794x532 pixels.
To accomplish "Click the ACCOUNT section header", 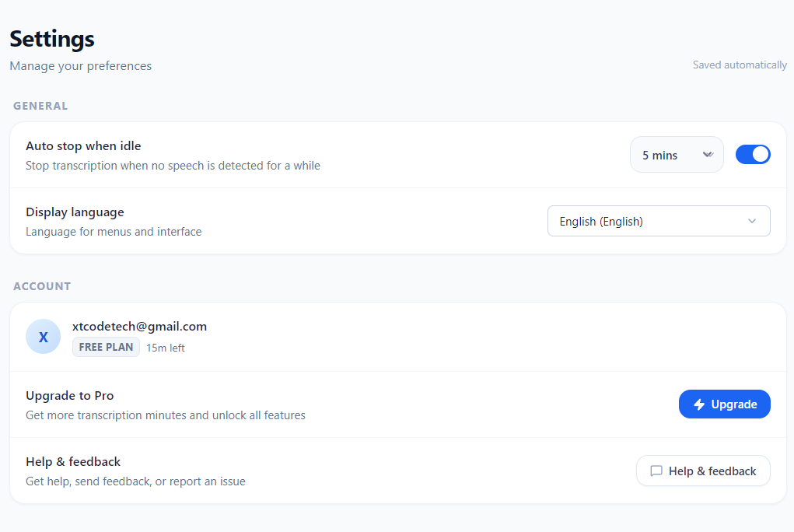I will tap(42, 286).
